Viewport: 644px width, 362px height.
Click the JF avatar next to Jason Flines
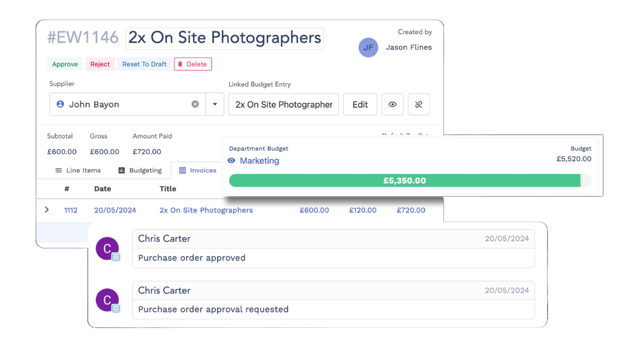[x=368, y=47]
